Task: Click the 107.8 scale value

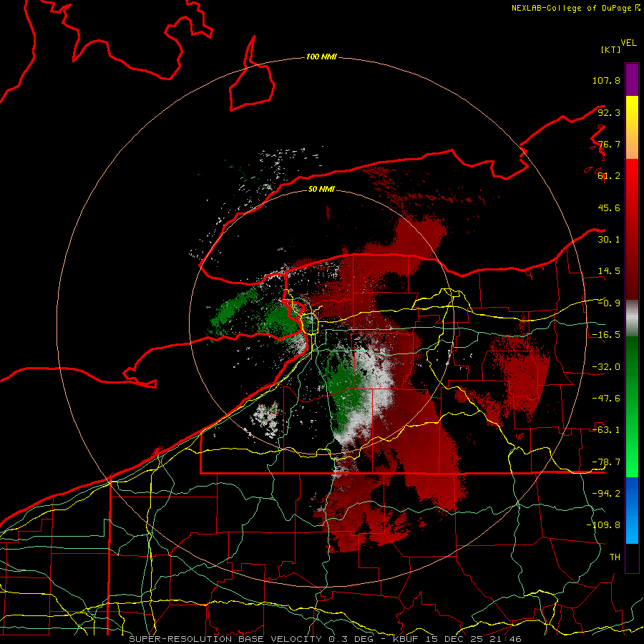Action: click(606, 80)
